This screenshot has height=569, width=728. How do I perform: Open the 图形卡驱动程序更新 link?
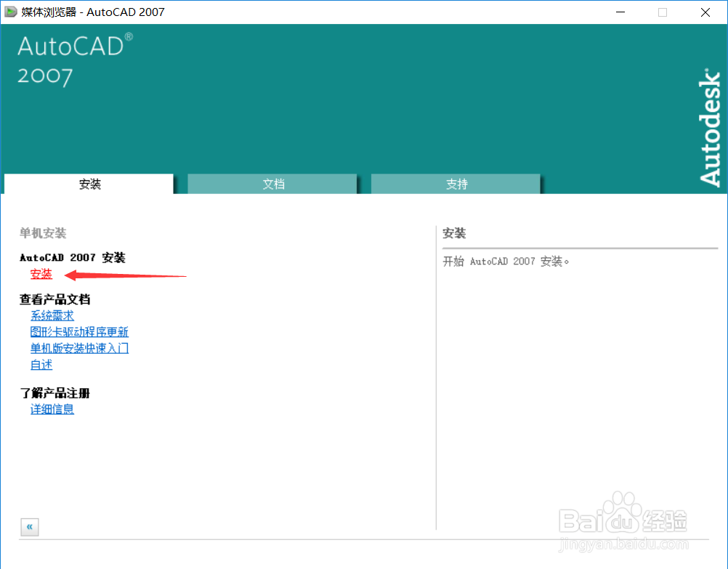[x=79, y=332]
